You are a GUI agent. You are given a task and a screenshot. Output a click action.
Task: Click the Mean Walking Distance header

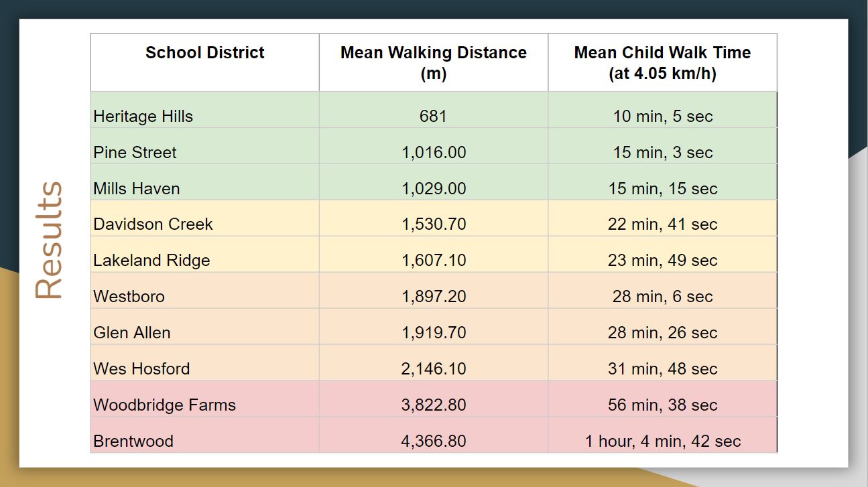coord(433,62)
